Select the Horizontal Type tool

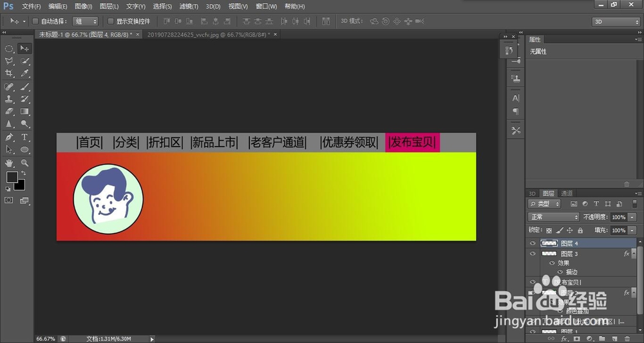(24, 137)
